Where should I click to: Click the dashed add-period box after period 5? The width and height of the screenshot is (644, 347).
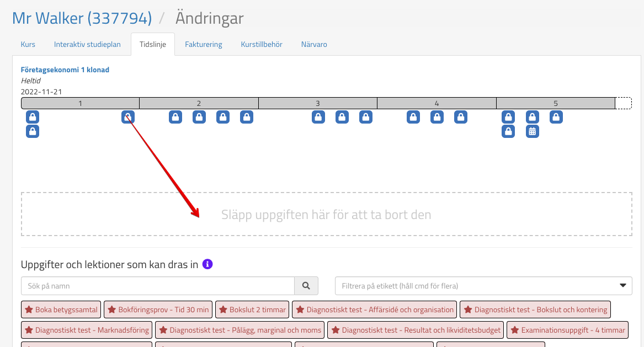(624, 103)
